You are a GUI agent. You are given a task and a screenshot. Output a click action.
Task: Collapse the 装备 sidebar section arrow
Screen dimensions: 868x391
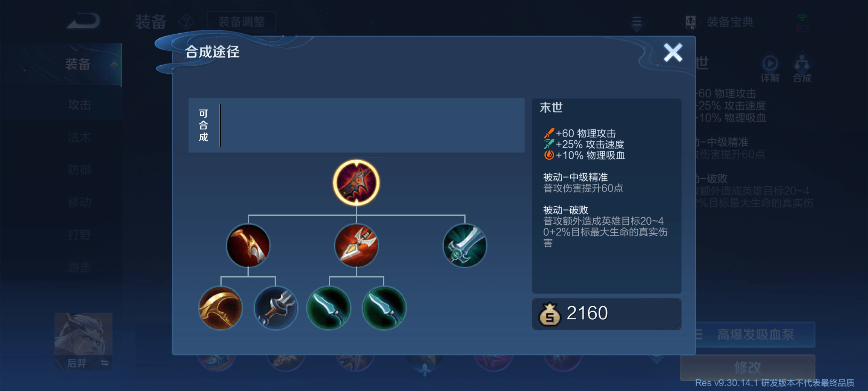pos(114,64)
